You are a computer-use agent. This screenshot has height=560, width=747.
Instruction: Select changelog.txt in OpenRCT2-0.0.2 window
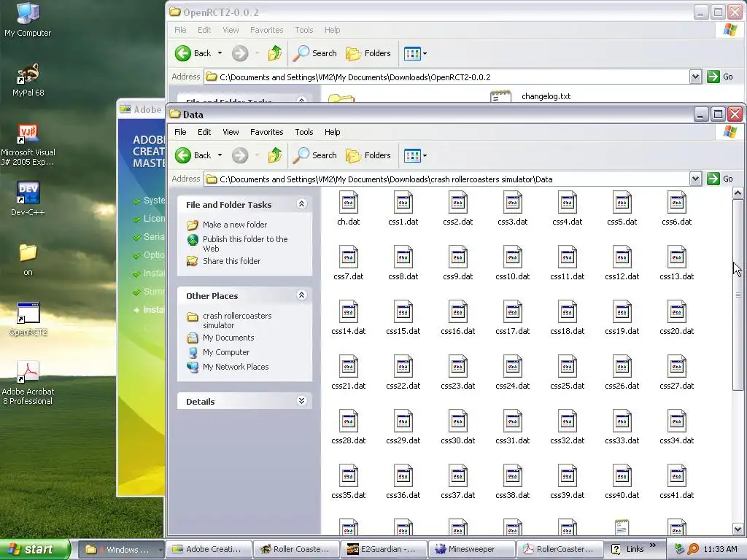click(546, 96)
